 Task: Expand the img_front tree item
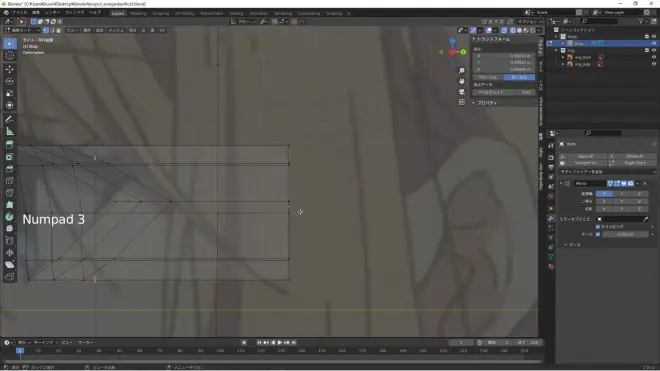pos(563,57)
